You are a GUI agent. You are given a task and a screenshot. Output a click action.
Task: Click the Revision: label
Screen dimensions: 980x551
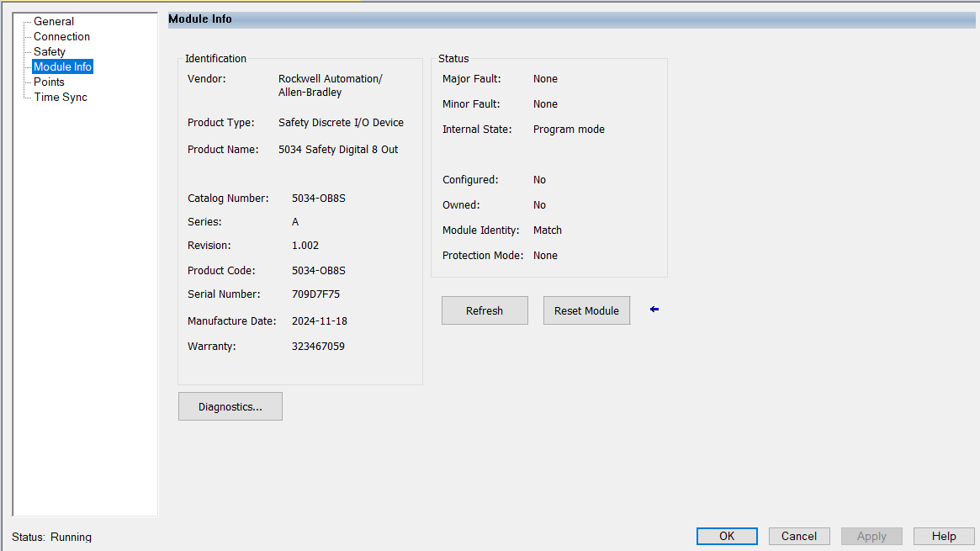tap(209, 246)
